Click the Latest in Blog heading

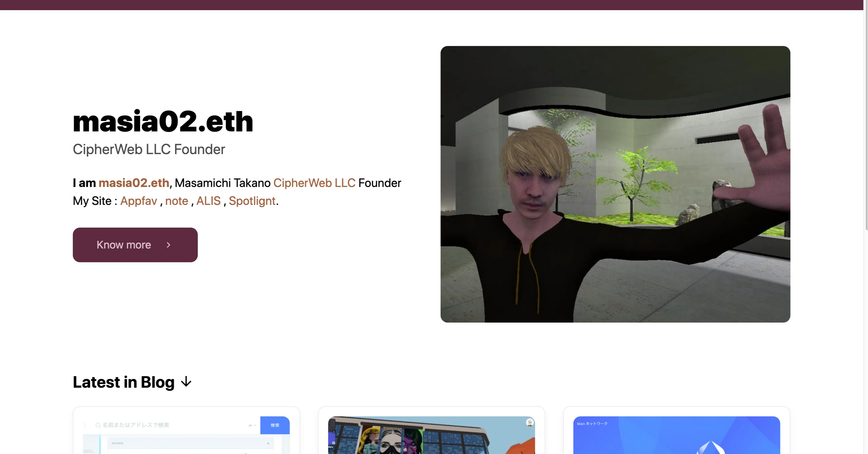pos(124,382)
